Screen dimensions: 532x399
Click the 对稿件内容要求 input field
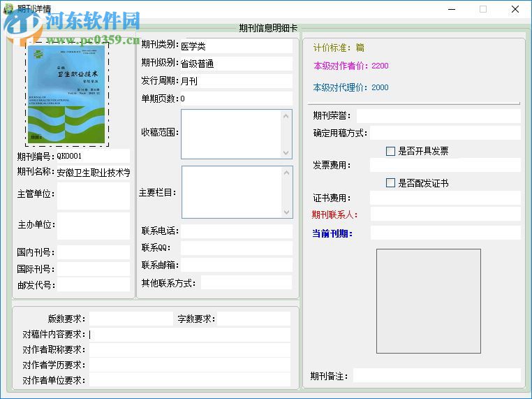coord(190,335)
